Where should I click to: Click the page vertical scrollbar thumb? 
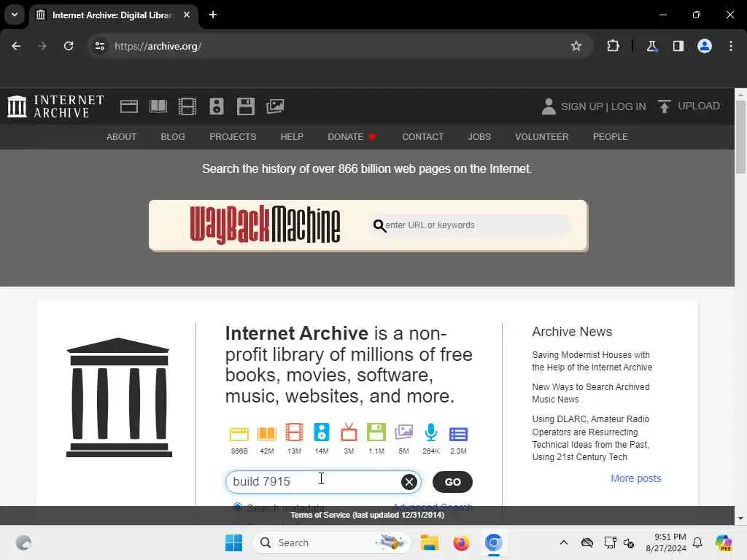point(741,137)
